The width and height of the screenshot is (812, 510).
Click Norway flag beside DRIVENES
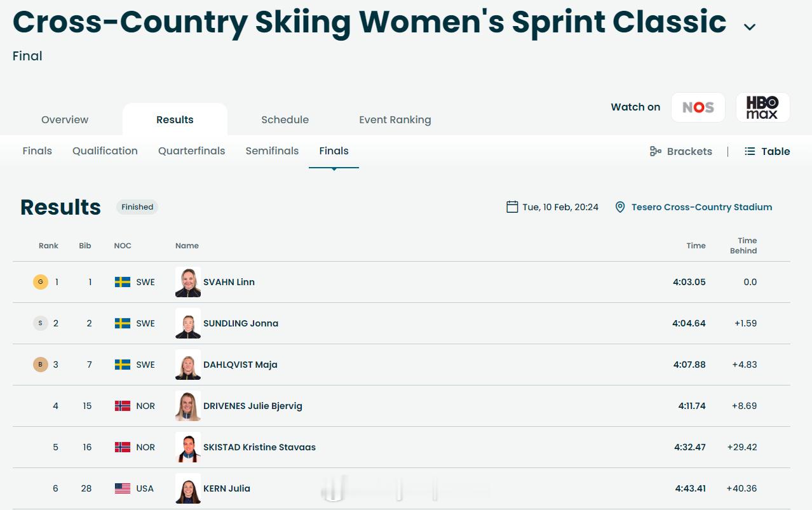(123, 406)
